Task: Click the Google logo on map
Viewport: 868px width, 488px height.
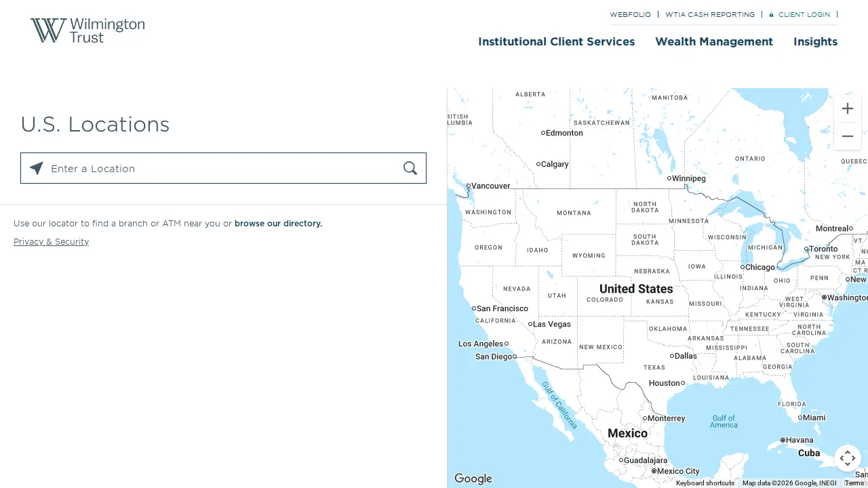Action: 473,479
